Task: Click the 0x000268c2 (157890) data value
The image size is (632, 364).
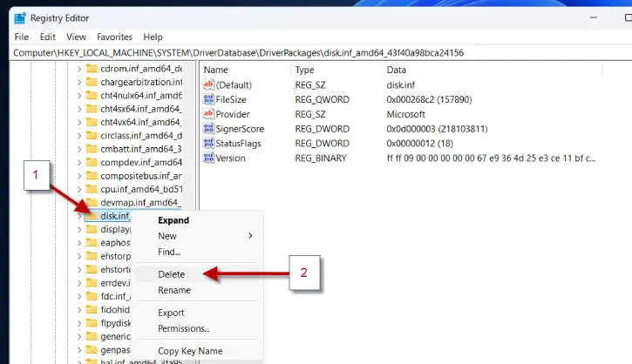Action: pyautogui.click(x=429, y=99)
